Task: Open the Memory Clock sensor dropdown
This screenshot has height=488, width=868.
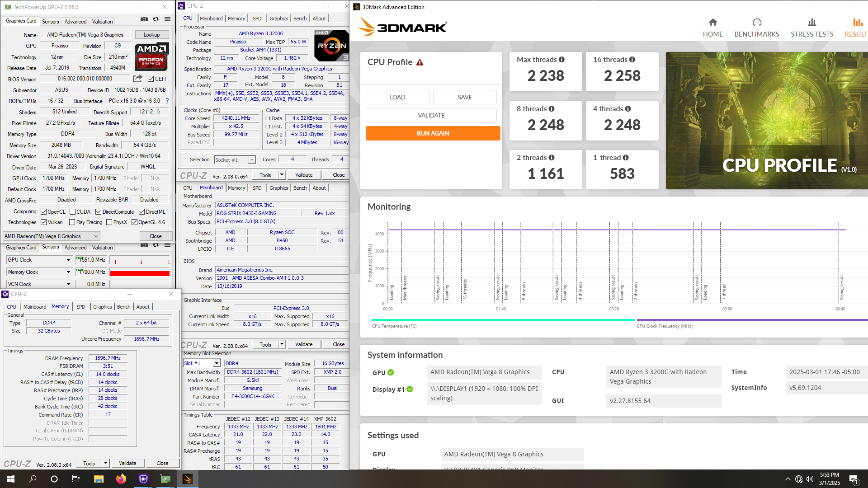Action: (40, 272)
